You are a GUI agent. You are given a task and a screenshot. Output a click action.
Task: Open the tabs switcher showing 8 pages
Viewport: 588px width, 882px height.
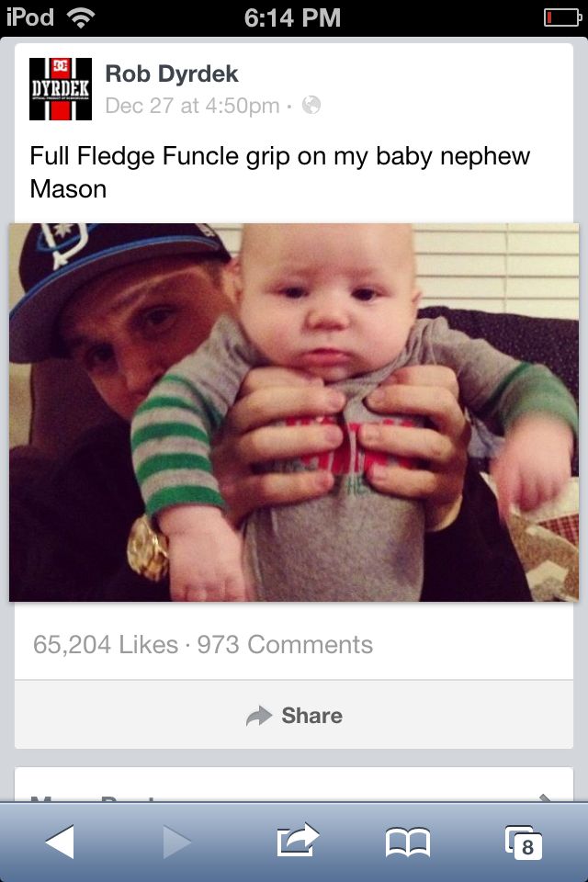(x=524, y=842)
